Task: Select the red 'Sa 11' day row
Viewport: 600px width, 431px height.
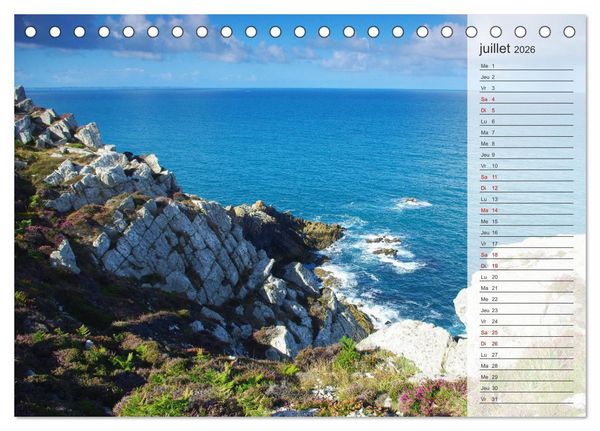Action: [527, 177]
